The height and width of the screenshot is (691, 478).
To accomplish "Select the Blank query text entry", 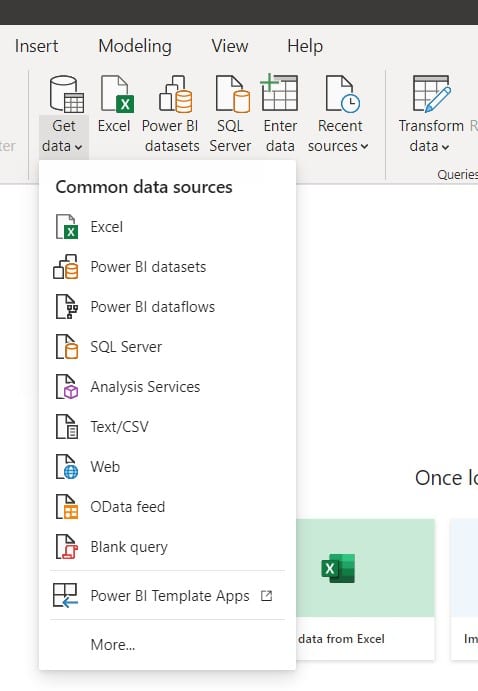I will coord(129,547).
